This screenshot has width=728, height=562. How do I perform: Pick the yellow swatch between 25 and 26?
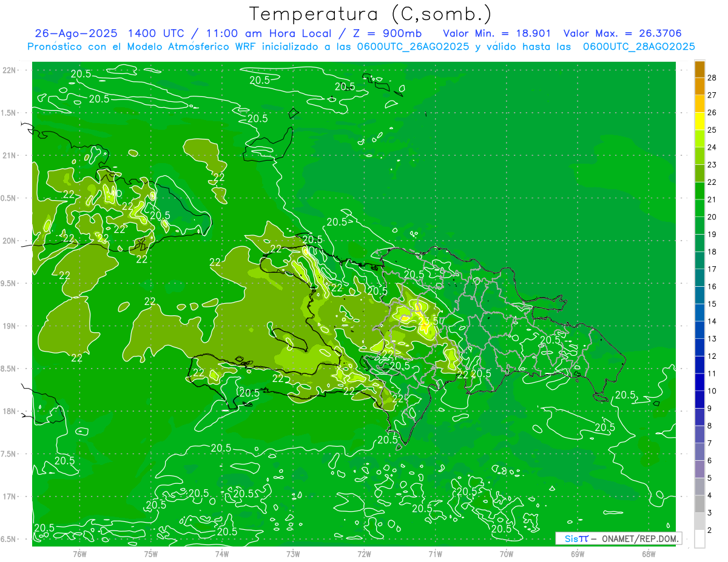click(x=699, y=121)
